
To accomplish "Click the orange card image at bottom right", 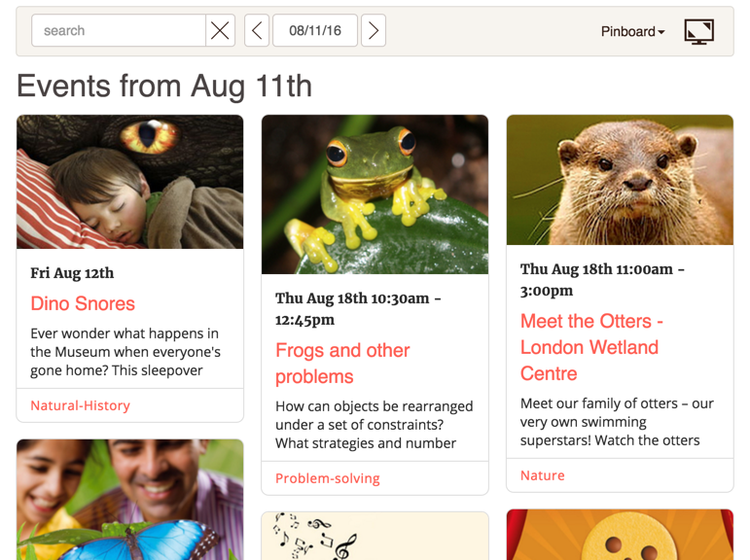I will click(x=620, y=535).
